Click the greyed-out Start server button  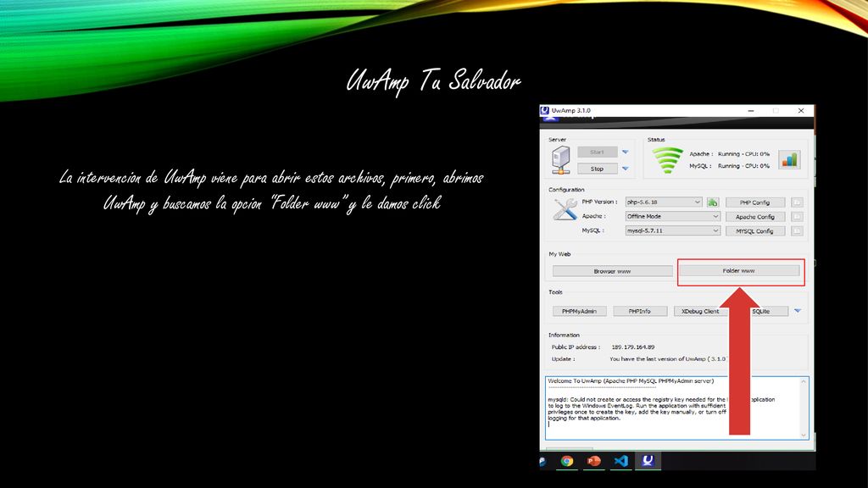point(597,152)
